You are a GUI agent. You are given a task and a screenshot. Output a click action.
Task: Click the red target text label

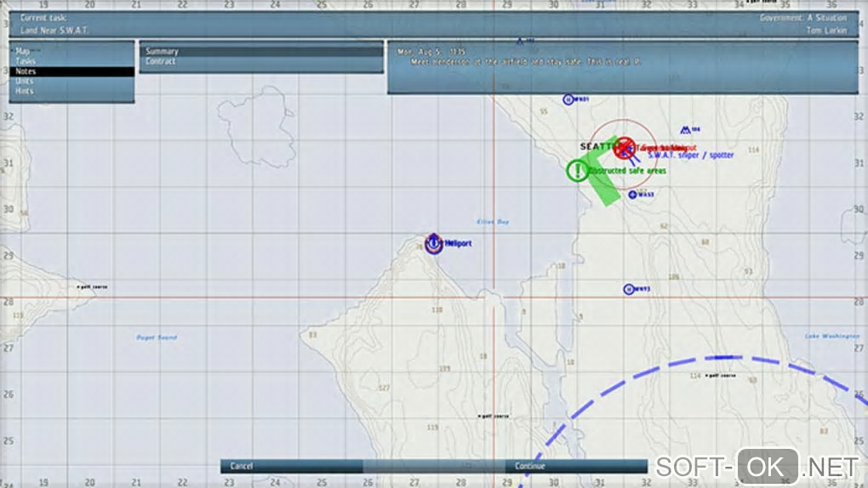click(x=666, y=148)
